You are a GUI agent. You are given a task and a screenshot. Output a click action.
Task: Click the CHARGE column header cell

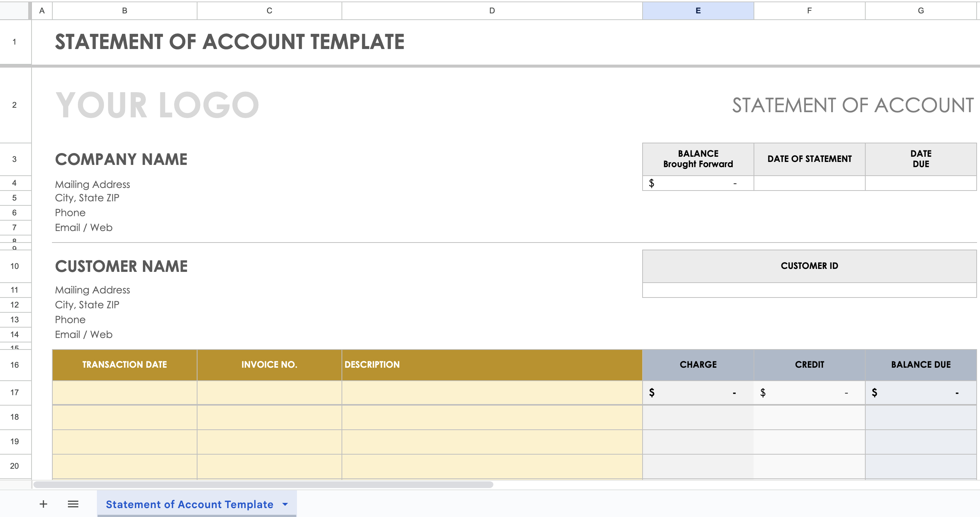point(698,364)
